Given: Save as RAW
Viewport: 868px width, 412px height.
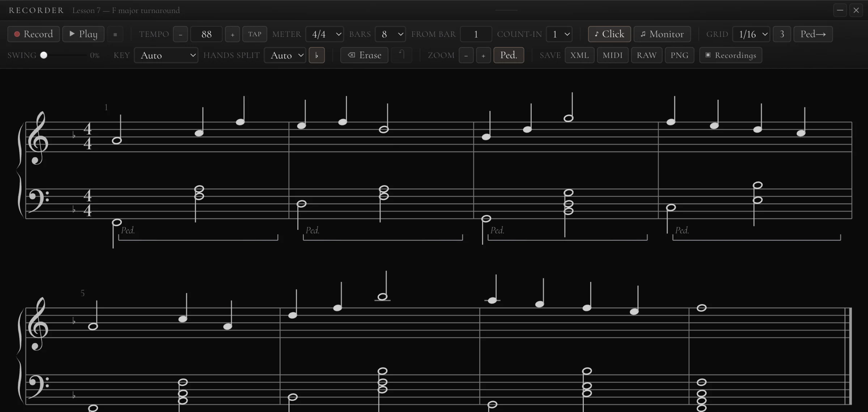Looking at the screenshot, I should [646, 55].
